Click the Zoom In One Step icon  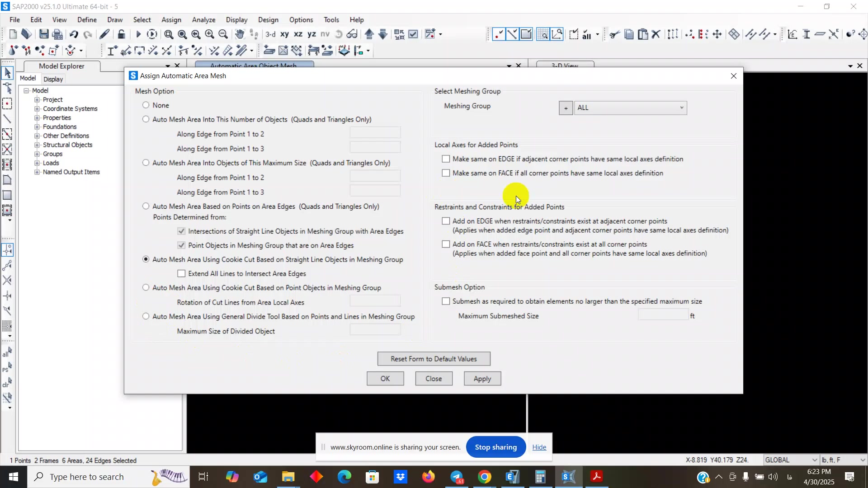pyautogui.click(x=209, y=34)
